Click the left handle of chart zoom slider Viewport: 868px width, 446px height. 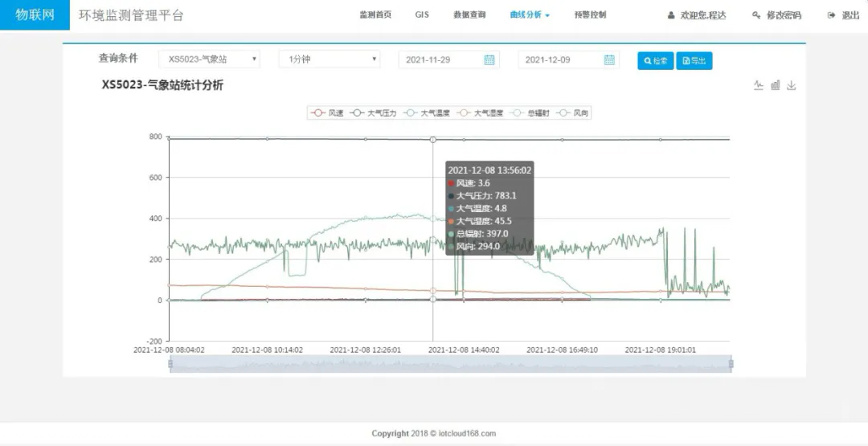(x=170, y=364)
